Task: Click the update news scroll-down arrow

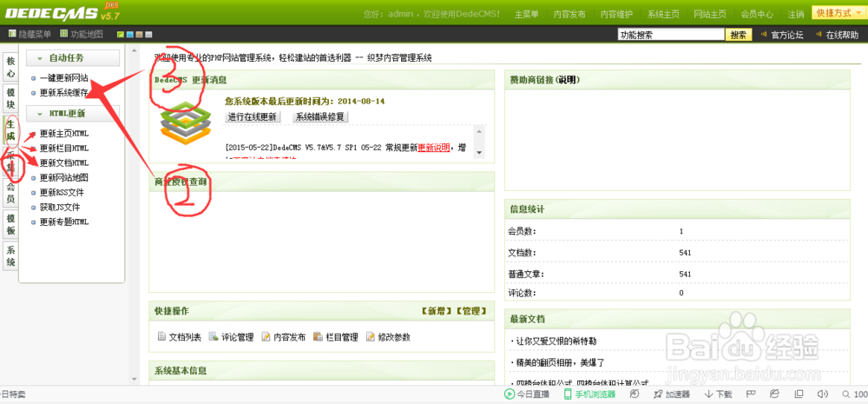Action: pos(479,152)
